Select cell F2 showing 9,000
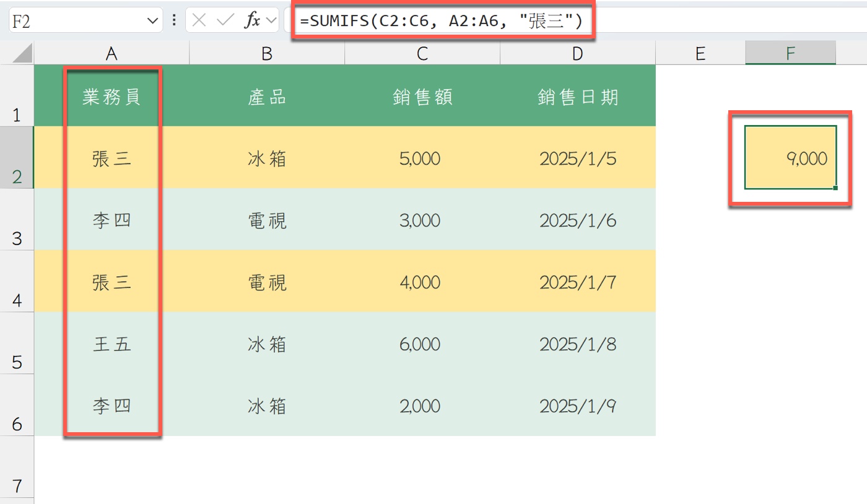The width and height of the screenshot is (867, 504). coord(790,158)
